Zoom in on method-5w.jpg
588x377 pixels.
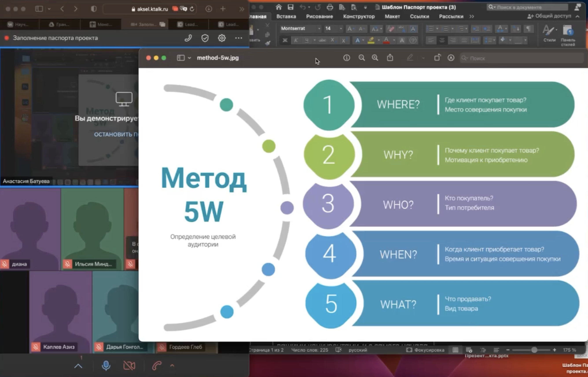pos(375,58)
